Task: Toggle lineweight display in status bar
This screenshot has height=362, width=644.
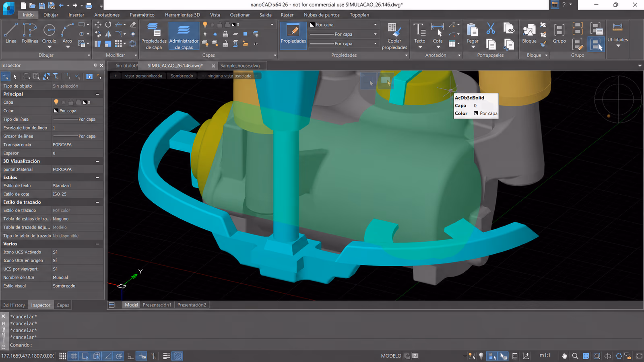Action: pyautogui.click(x=167, y=356)
